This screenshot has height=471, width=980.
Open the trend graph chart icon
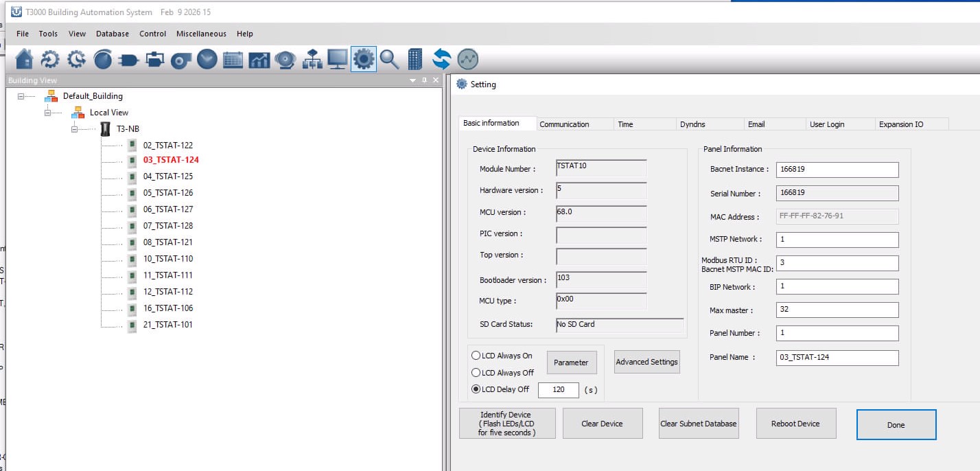[x=259, y=60]
